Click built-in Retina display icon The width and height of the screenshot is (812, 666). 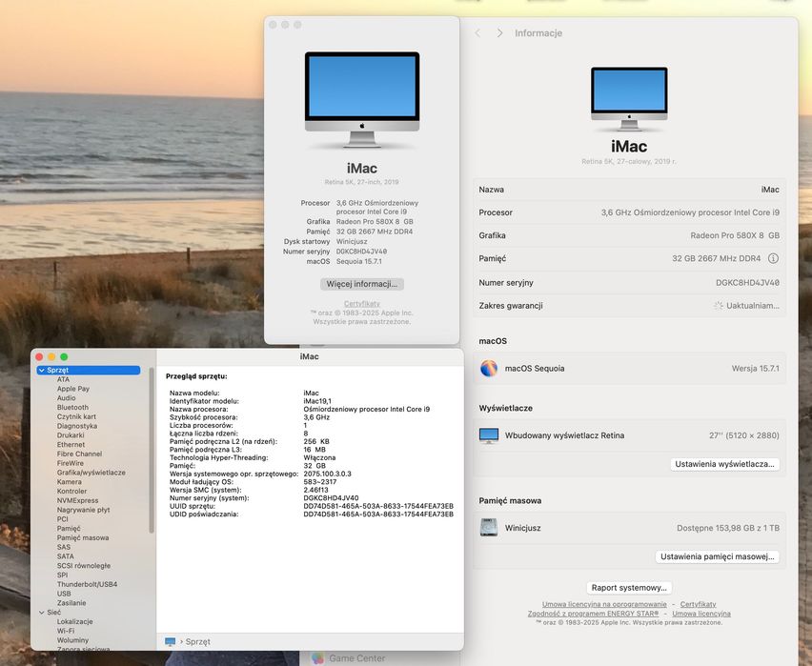(489, 435)
